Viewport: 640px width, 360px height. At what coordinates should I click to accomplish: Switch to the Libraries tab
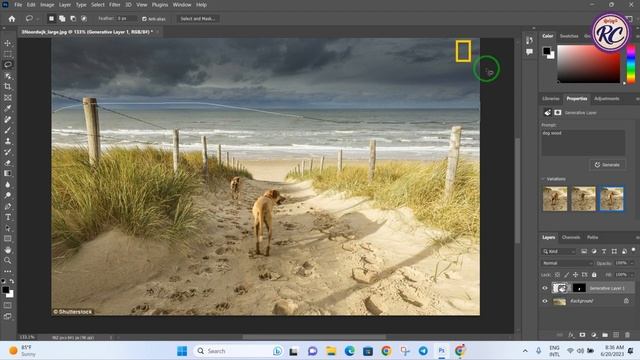551,99
